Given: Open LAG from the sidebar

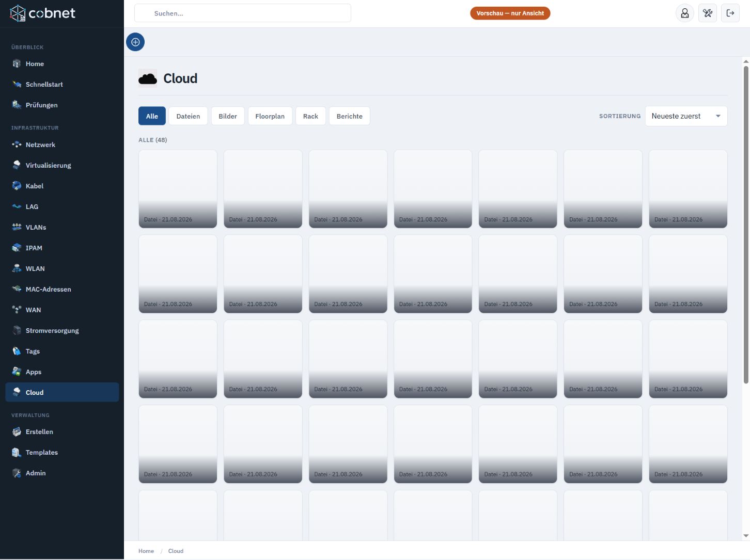Looking at the screenshot, I should [x=62, y=207].
